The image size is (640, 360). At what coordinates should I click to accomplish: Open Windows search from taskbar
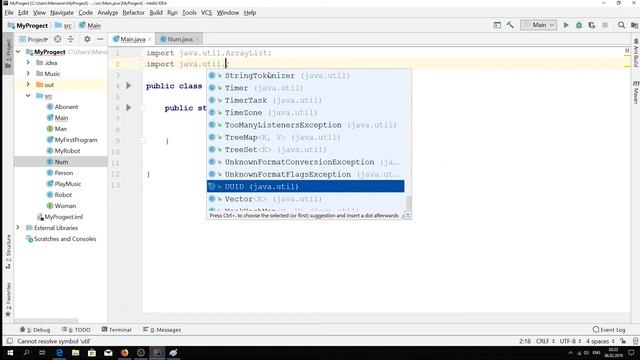click(27, 353)
